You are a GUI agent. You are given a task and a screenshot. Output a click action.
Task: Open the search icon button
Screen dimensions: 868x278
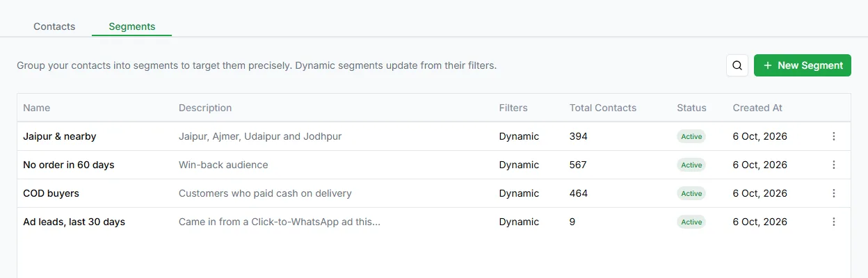[737, 65]
